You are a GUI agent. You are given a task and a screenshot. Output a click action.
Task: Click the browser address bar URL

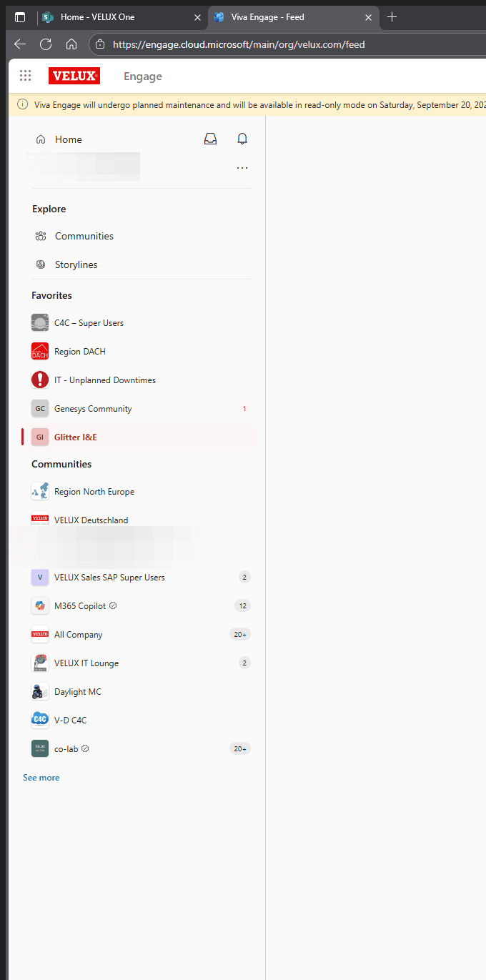coord(239,44)
